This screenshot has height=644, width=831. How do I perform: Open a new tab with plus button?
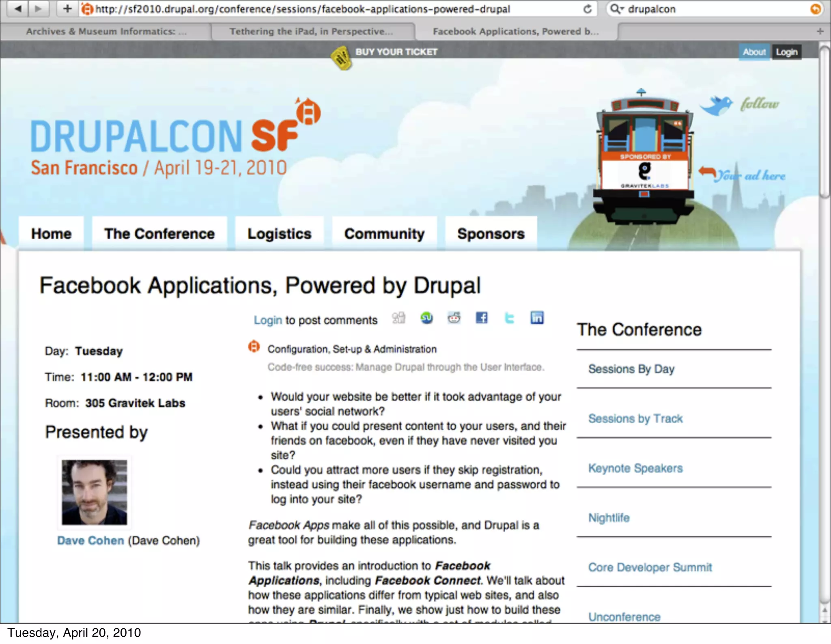(x=820, y=31)
